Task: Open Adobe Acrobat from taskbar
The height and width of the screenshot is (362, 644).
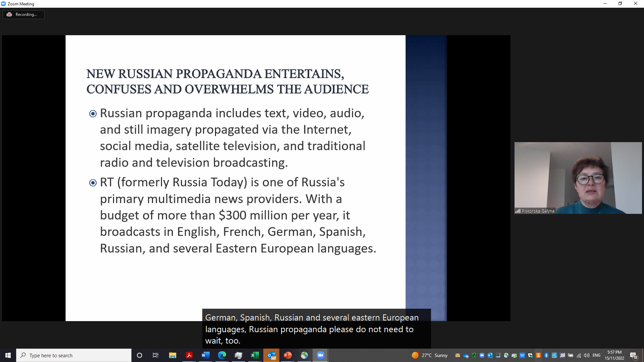Action: (x=189, y=355)
